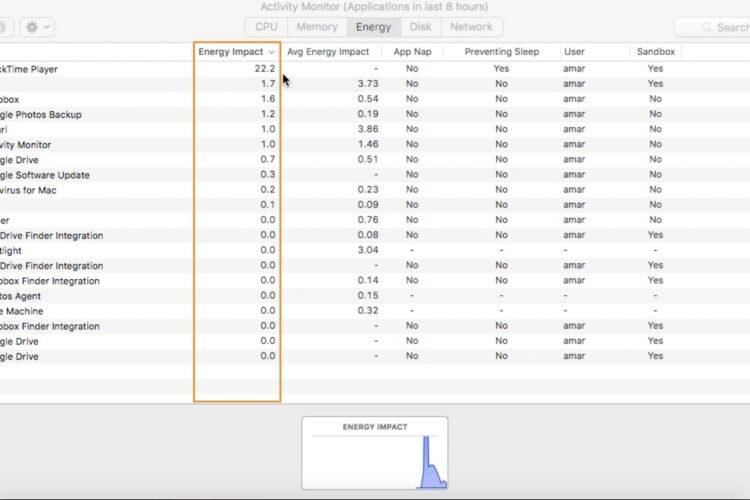
Task: Click the 1.46 average energy value
Action: pyautogui.click(x=368, y=144)
